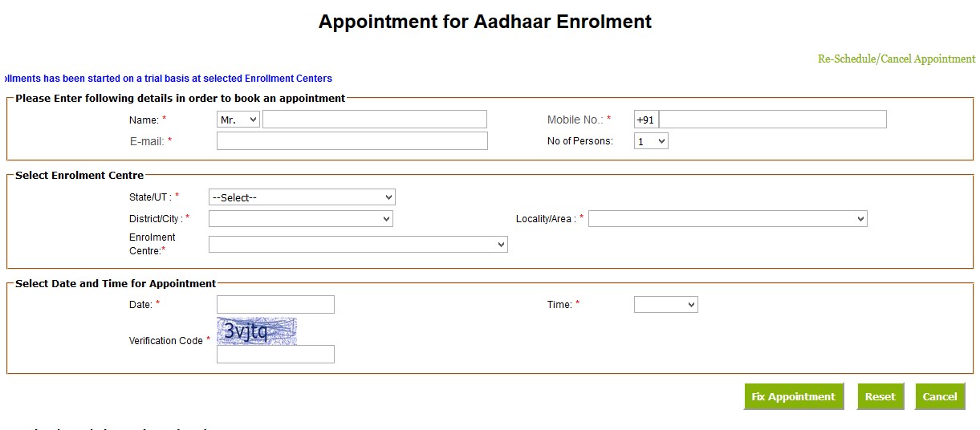
Task: Click the Reset button
Action: [880, 396]
